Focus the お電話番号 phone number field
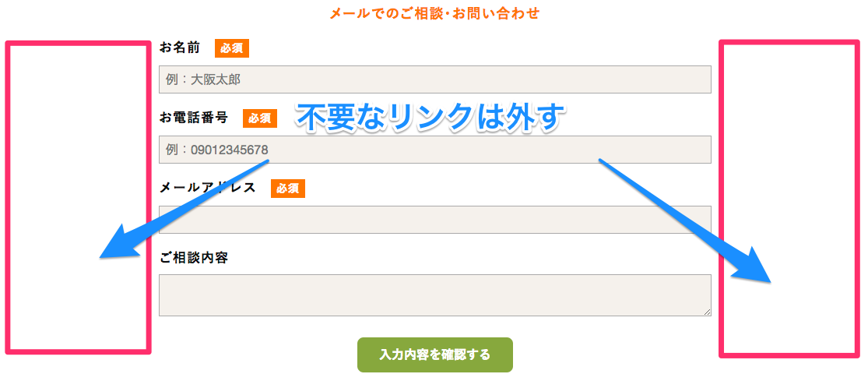868x381 pixels. click(434, 150)
